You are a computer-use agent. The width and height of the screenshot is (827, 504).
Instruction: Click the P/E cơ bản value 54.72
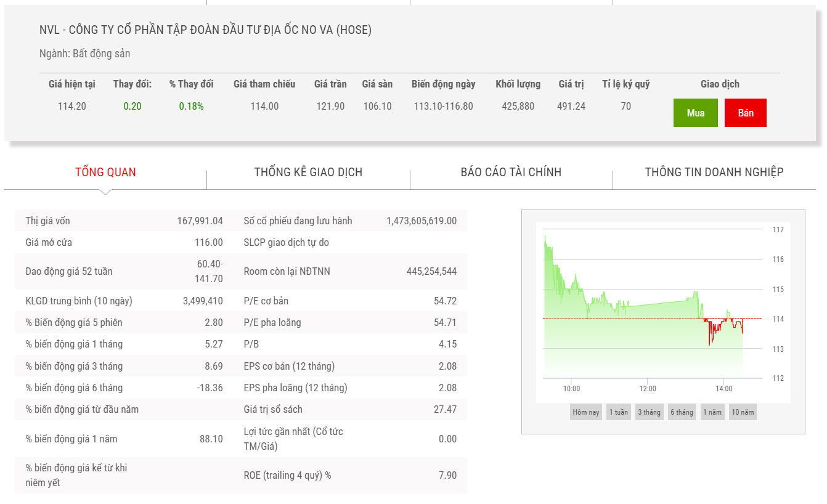coord(445,301)
